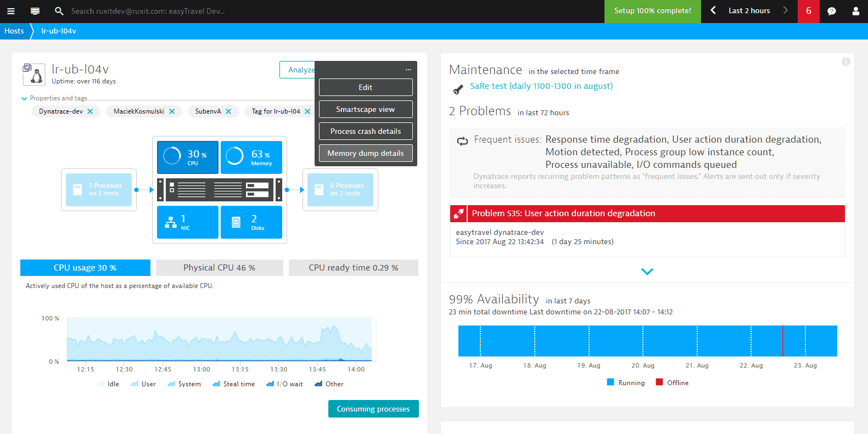Toggle Idle series in chart legend
The height and width of the screenshot is (434, 868).
(x=108, y=384)
